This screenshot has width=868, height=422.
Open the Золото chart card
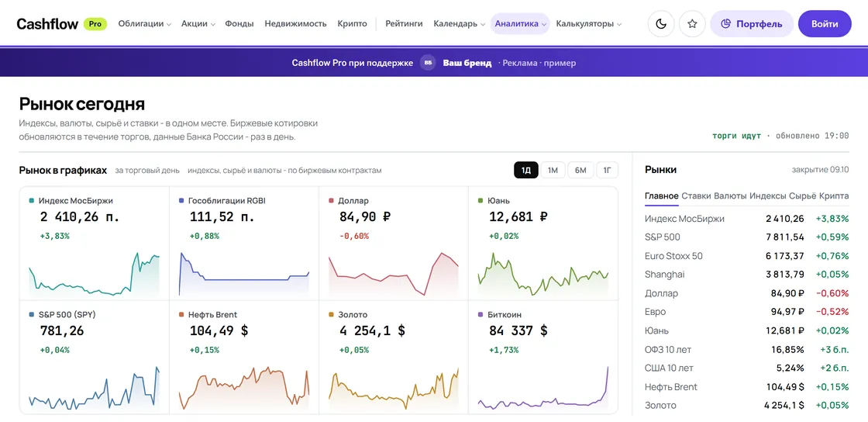(x=394, y=358)
